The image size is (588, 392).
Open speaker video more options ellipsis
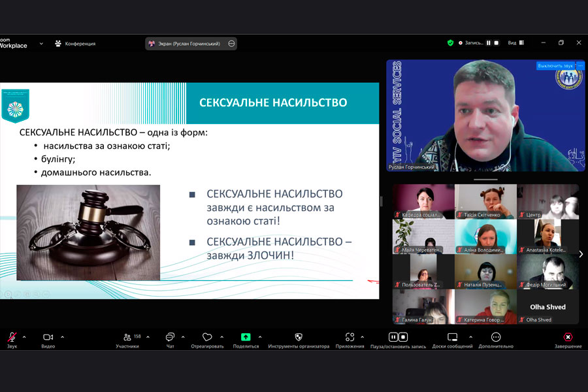point(581,65)
